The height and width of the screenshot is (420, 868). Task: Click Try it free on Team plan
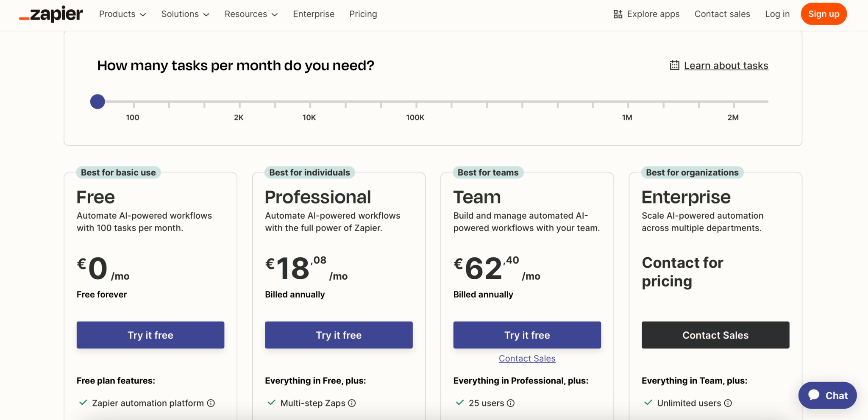[527, 335]
